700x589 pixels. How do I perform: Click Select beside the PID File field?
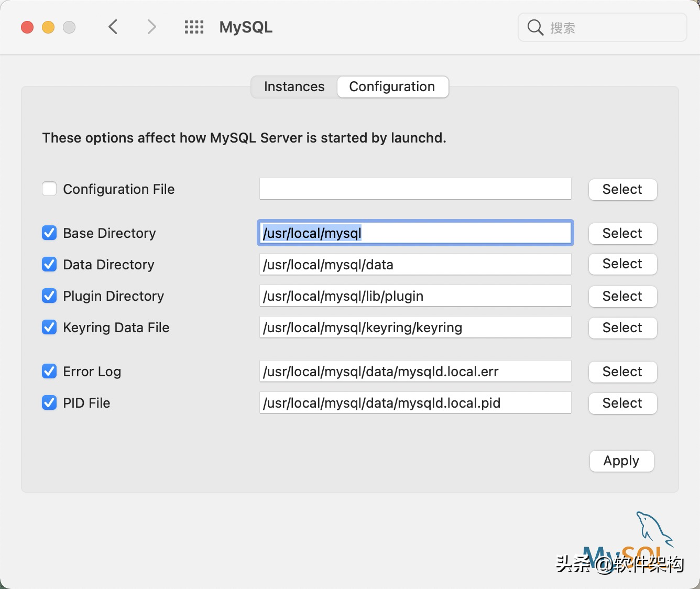pyautogui.click(x=622, y=403)
